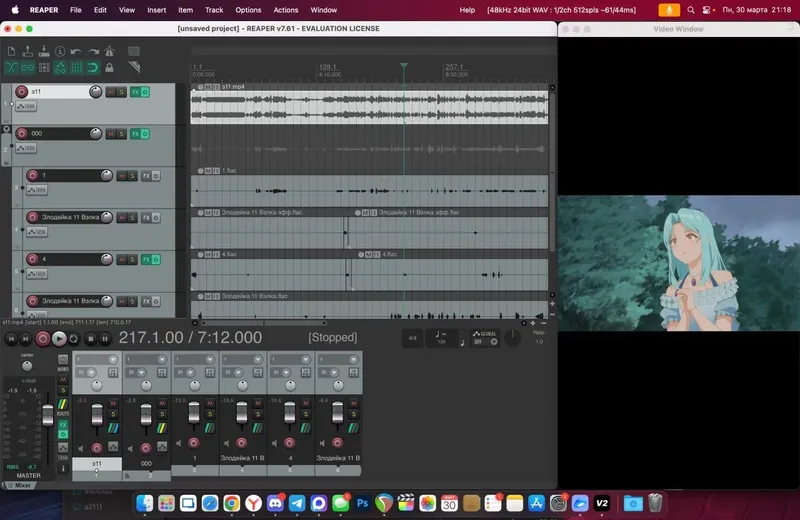The height and width of the screenshot is (520, 800).
Task: Click the Mixer tab at bottom left
Action: coord(22,485)
